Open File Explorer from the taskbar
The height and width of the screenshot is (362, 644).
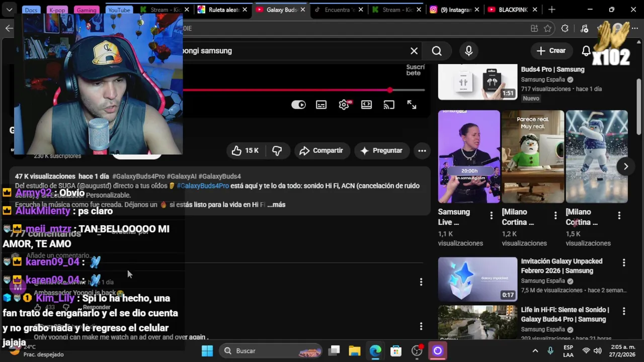355,351
